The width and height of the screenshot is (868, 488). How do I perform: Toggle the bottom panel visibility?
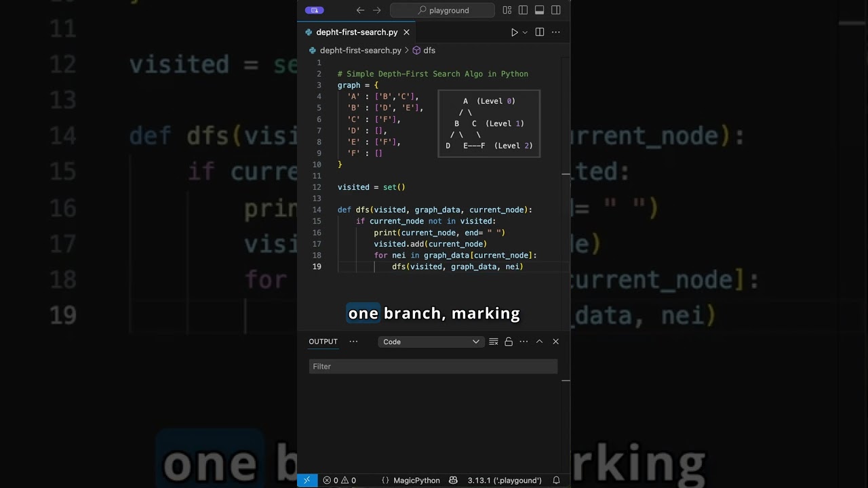(540, 10)
